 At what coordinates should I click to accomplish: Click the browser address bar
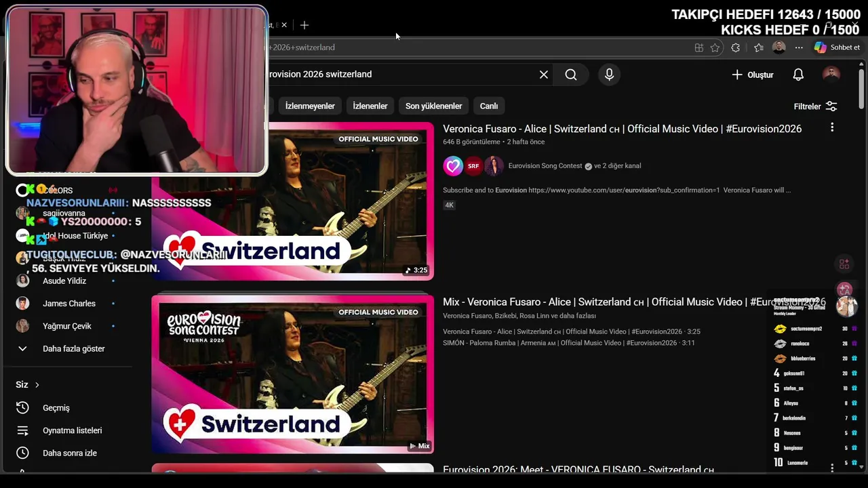tap(475, 47)
